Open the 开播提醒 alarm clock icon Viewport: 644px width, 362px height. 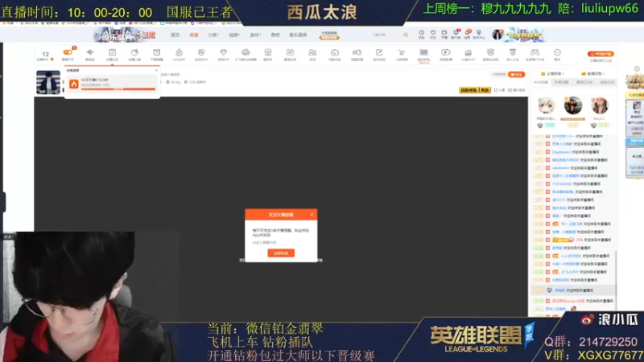[156, 54]
